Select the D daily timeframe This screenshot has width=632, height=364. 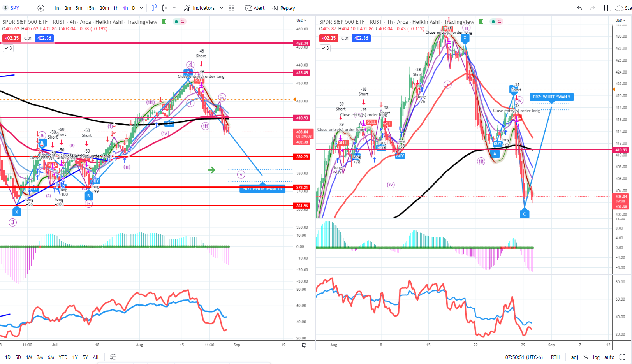pos(134,8)
